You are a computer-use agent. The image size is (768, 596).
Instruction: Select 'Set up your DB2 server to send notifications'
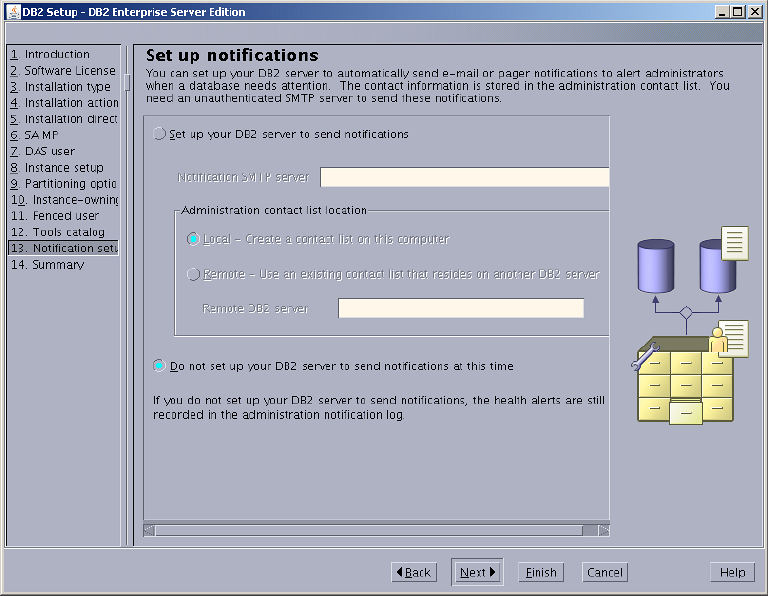coord(159,134)
